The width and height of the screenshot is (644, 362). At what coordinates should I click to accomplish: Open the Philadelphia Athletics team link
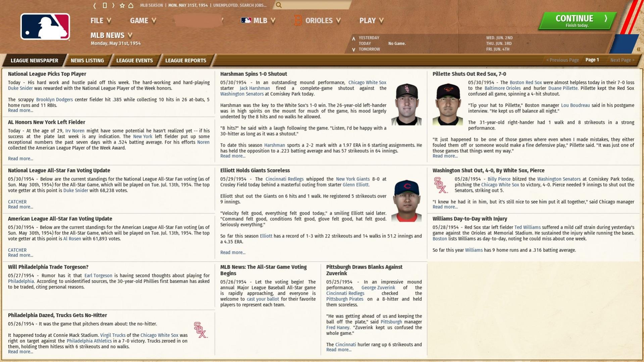click(x=89, y=341)
